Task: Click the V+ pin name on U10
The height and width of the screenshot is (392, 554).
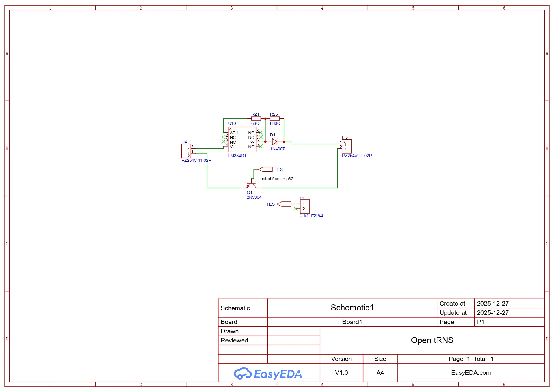Action: [232, 147]
